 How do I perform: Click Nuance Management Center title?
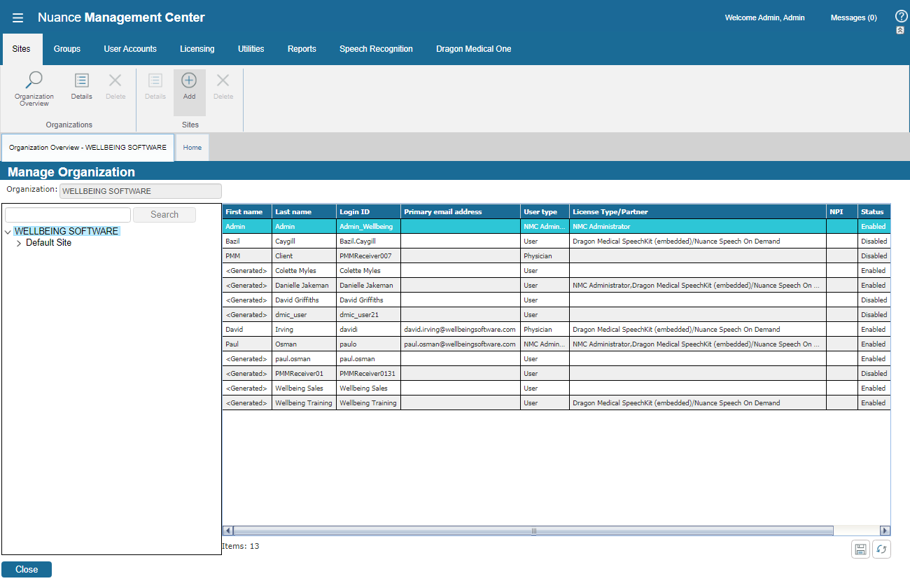click(121, 17)
